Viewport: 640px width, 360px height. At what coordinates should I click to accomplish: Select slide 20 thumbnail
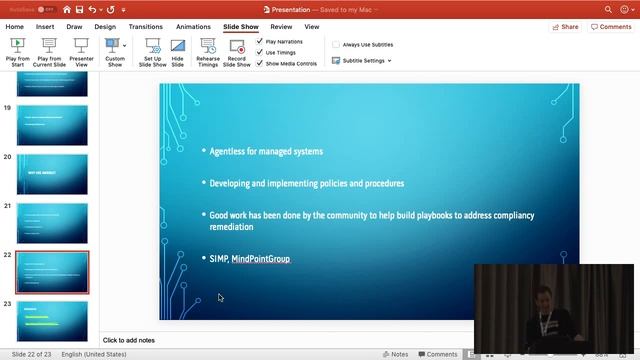click(52, 174)
